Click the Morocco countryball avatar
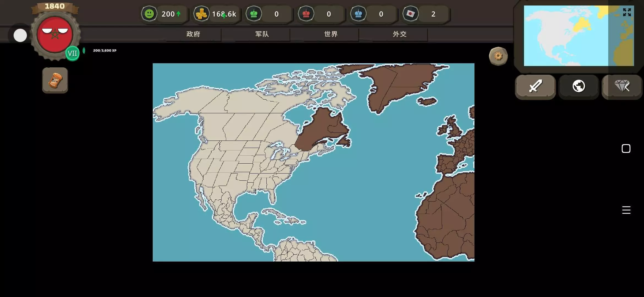This screenshot has height=297, width=644. pyautogui.click(x=55, y=34)
